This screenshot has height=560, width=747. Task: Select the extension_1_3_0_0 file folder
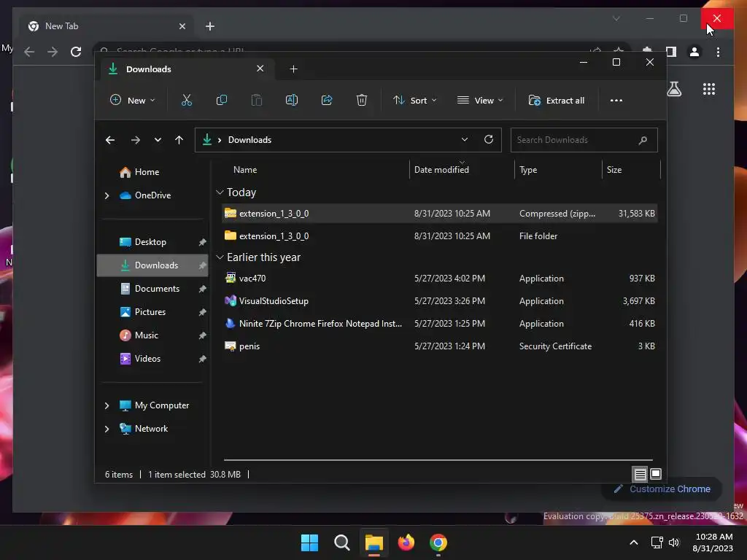[x=439, y=236]
